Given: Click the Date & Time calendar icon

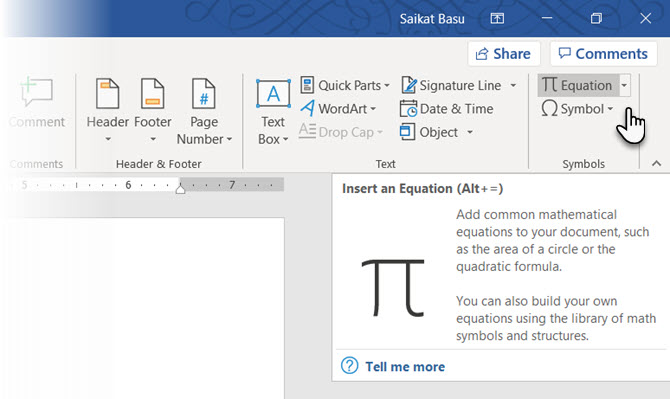Looking at the screenshot, I should pyautogui.click(x=408, y=109).
